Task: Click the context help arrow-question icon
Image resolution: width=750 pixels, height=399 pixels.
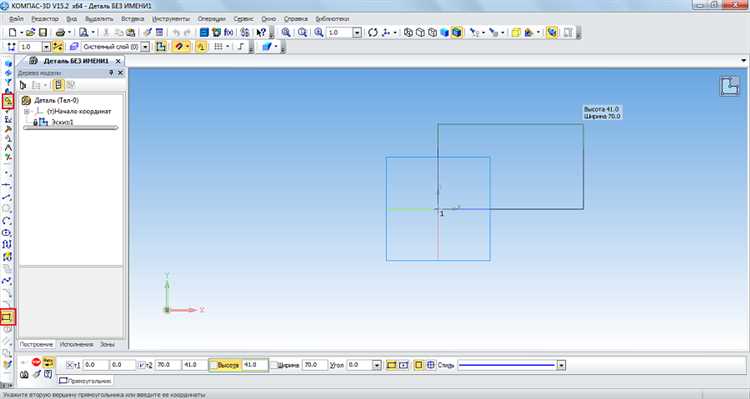Action: pyautogui.click(x=261, y=33)
